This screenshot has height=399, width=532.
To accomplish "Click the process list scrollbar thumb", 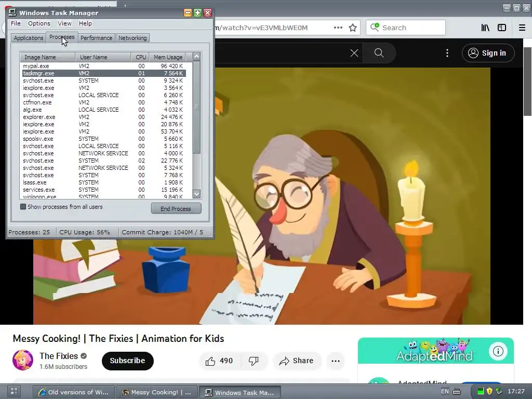I will (196, 107).
